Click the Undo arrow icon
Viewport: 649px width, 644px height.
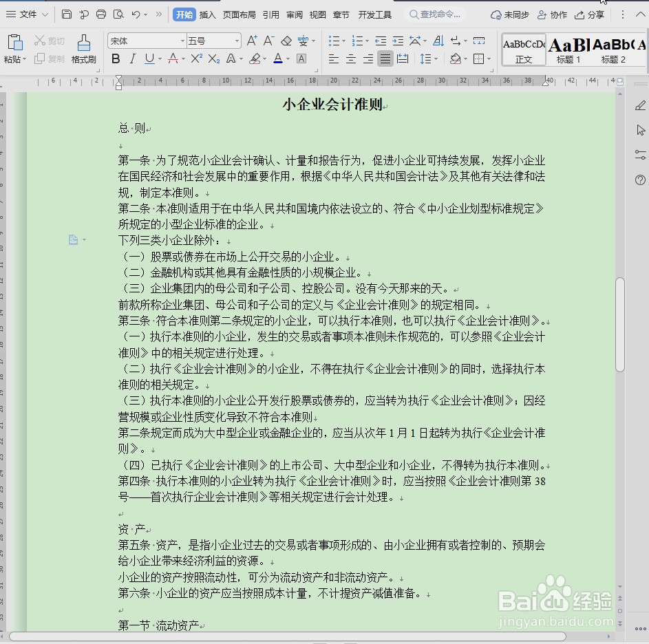tap(136, 14)
